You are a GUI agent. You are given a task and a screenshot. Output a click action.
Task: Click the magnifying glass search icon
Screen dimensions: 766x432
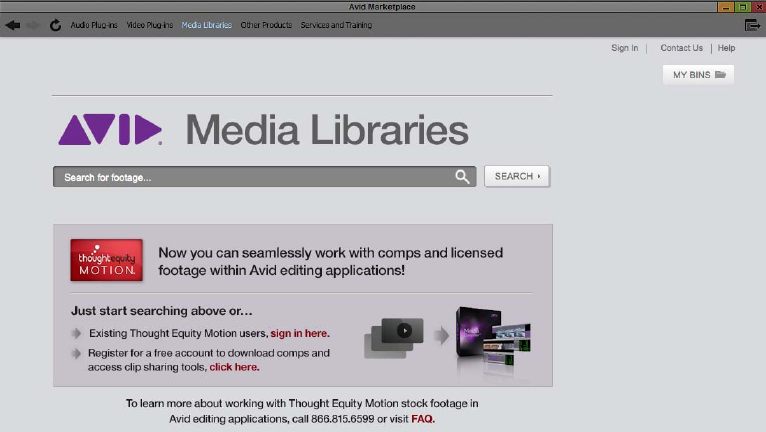[x=462, y=177]
